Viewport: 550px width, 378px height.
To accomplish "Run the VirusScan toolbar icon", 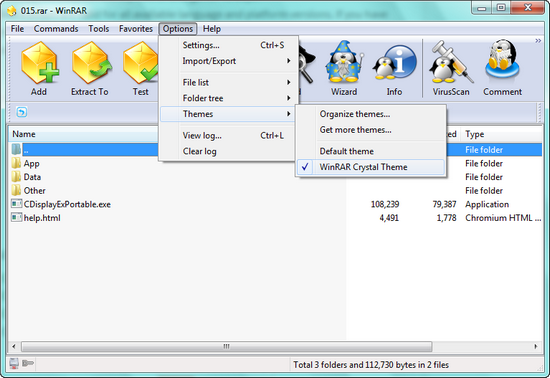I will tap(451, 62).
